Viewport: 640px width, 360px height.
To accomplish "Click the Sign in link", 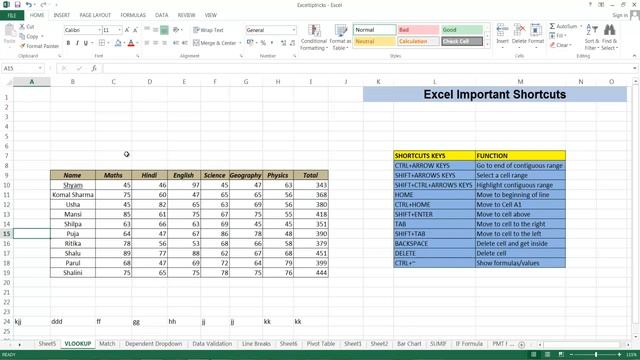I will 620,15.
